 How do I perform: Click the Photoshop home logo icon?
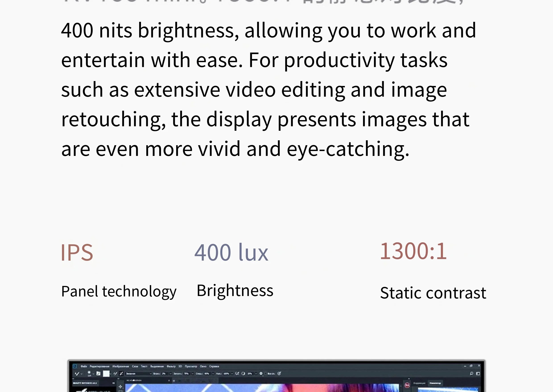pyautogui.click(x=75, y=366)
